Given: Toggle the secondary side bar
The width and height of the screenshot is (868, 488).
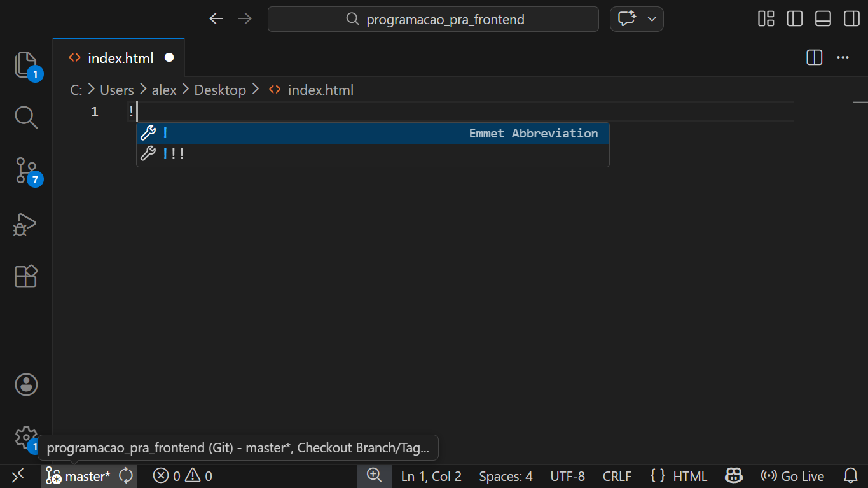Looking at the screenshot, I should [x=851, y=18].
